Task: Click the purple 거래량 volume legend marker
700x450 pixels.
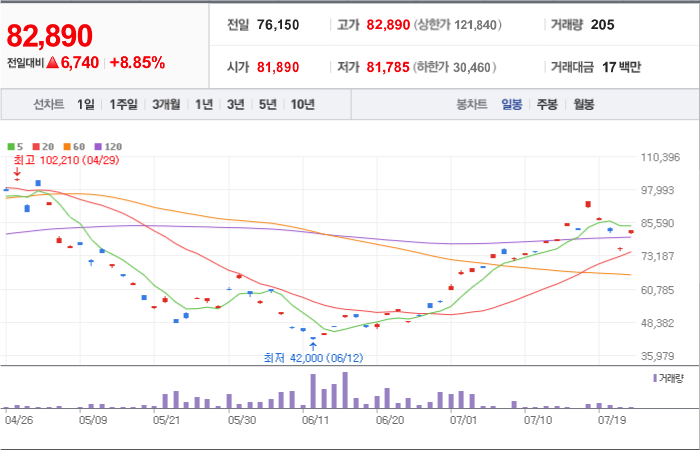Action: tap(655, 379)
